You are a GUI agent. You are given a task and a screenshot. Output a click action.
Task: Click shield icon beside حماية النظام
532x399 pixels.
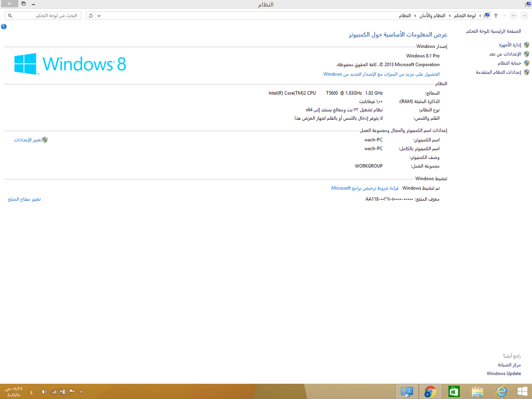click(526, 63)
